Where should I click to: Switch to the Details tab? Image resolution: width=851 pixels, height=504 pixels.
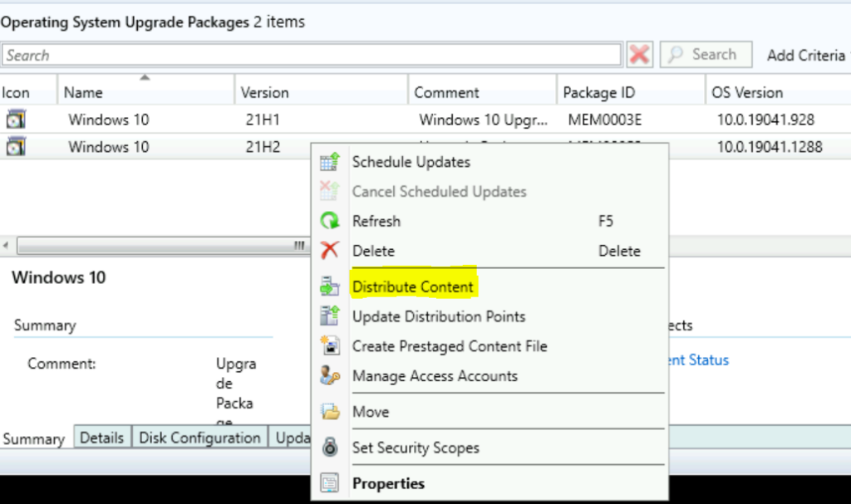(101, 438)
